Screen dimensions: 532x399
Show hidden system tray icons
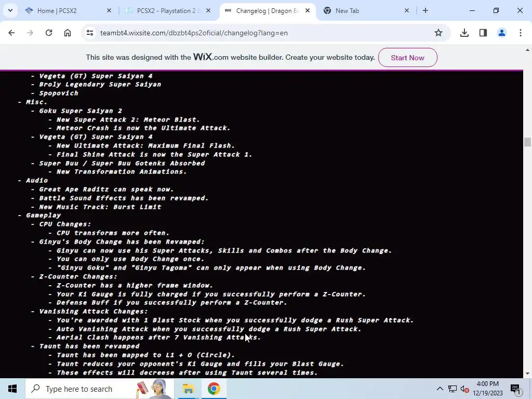[440, 389]
